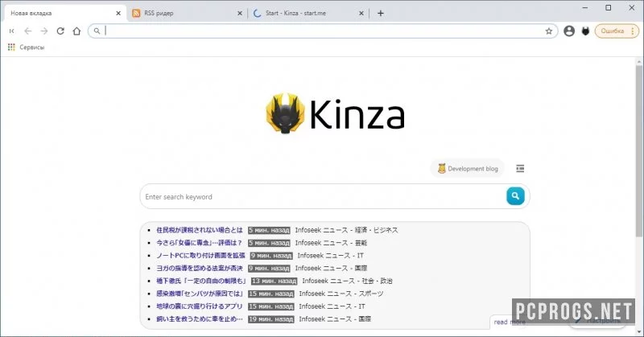The image size is (644, 337).
Task: Maximize the browser window
Action: point(609,8)
